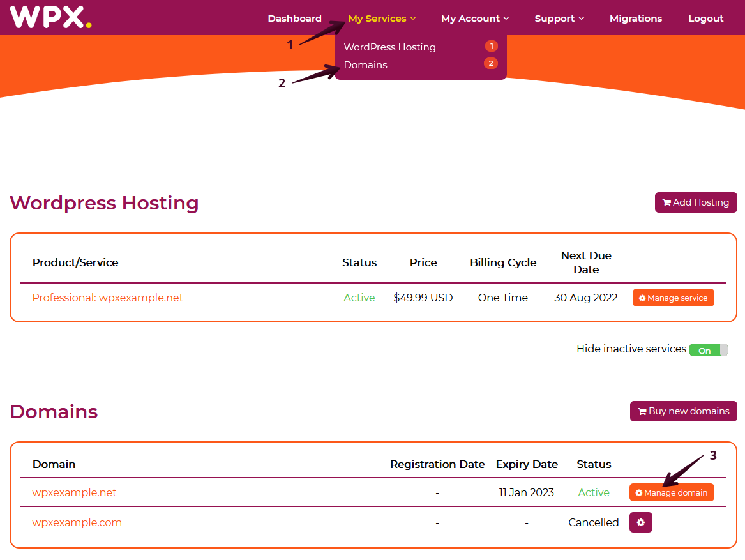This screenshot has height=560, width=745.
Task: Expand the Support dropdown menu
Action: click(x=559, y=19)
